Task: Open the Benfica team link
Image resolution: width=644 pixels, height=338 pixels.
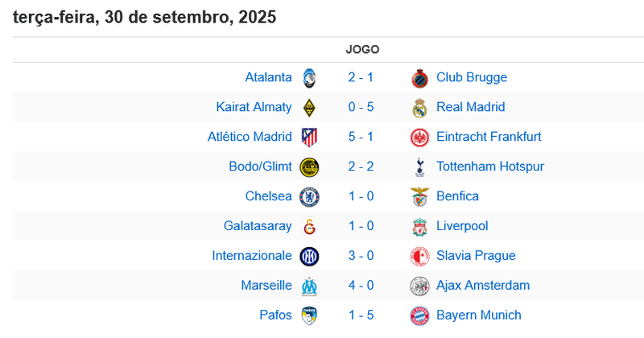Action: point(457,196)
